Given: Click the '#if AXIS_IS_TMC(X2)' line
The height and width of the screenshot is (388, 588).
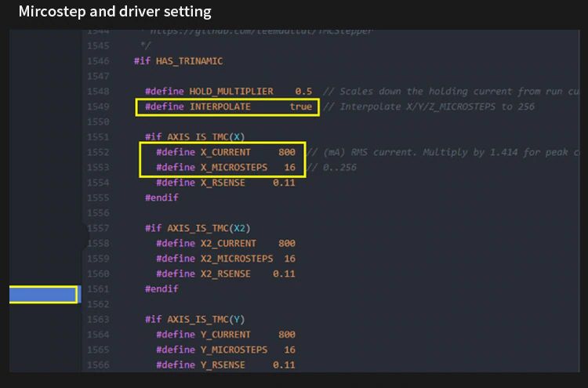Looking at the screenshot, I should point(198,228).
